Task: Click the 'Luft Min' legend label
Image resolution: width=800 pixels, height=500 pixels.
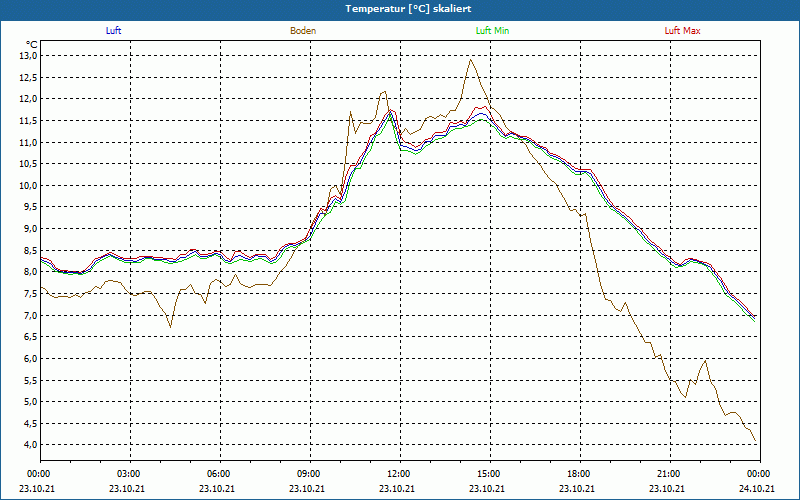Action: tap(492, 31)
